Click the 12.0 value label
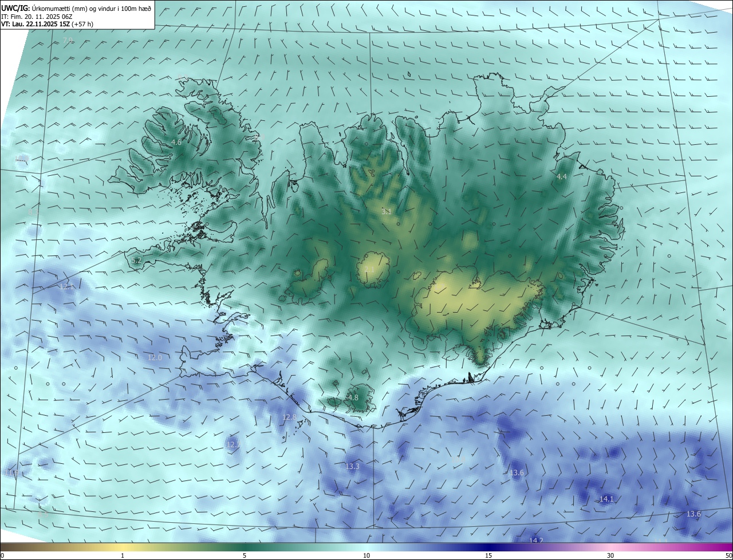 pyautogui.click(x=155, y=357)
